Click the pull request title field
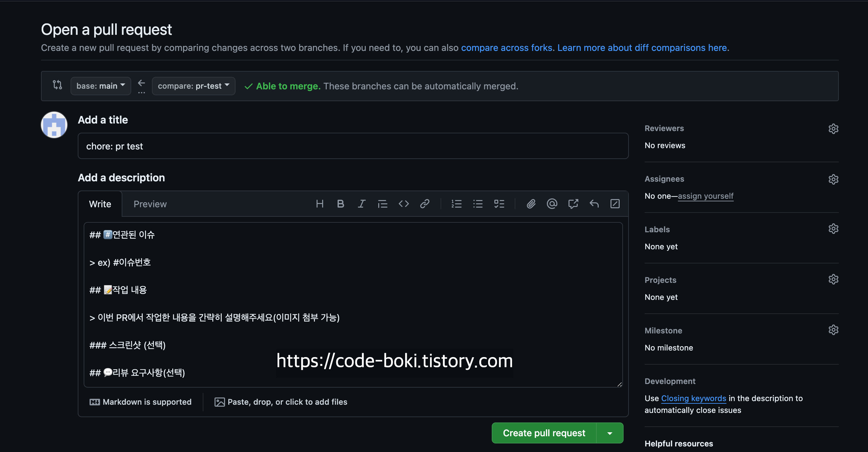This screenshot has height=452, width=868. point(353,146)
